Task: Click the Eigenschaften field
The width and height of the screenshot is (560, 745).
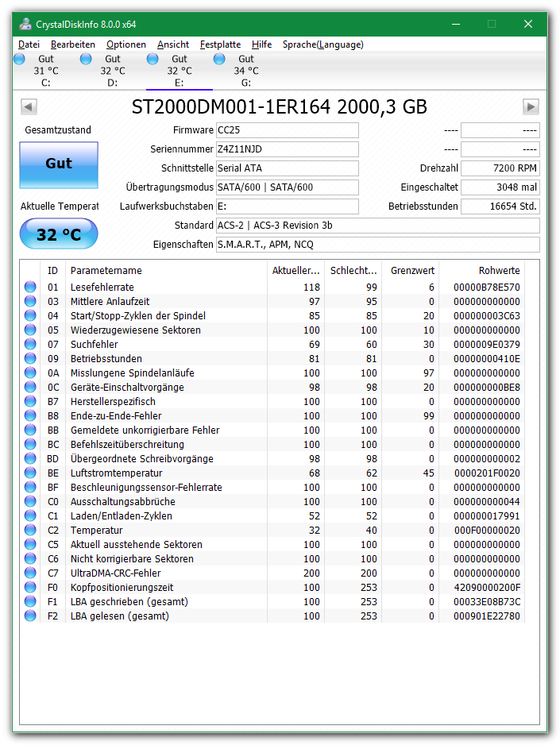Action: (377, 244)
